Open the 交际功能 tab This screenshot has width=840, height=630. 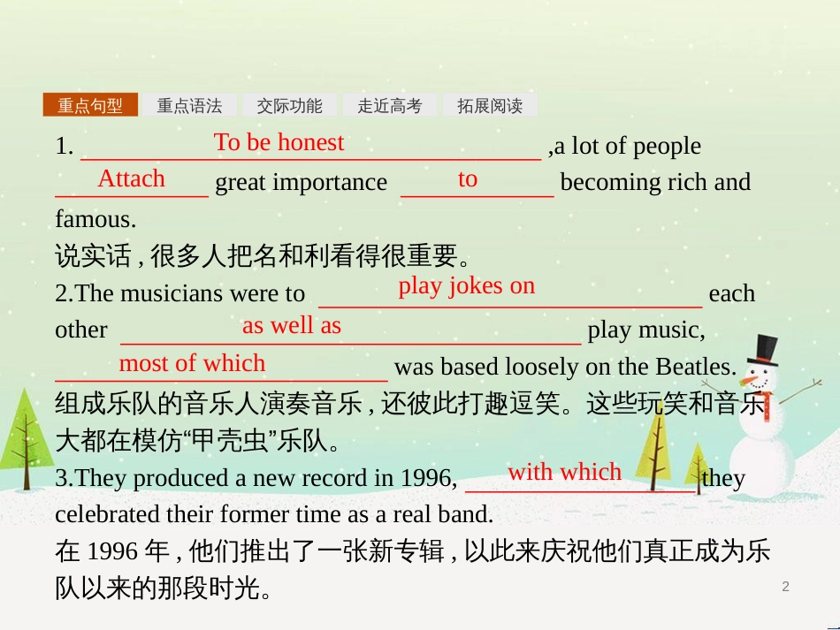pos(290,105)
